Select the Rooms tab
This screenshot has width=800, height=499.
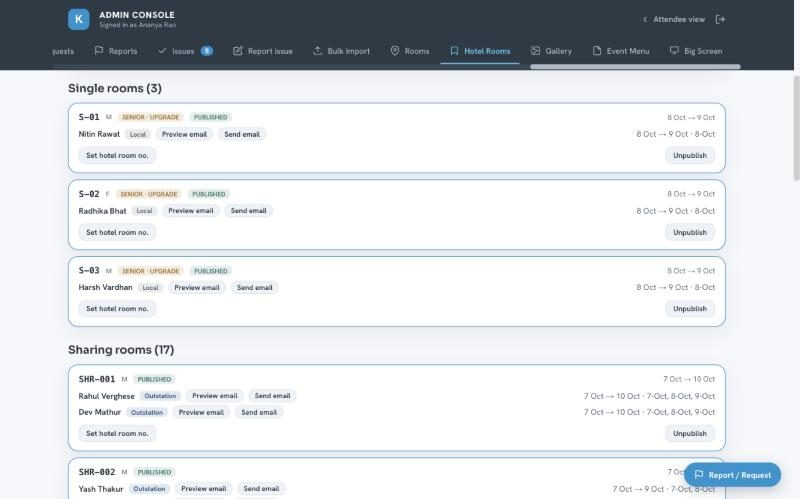(410, 51)
